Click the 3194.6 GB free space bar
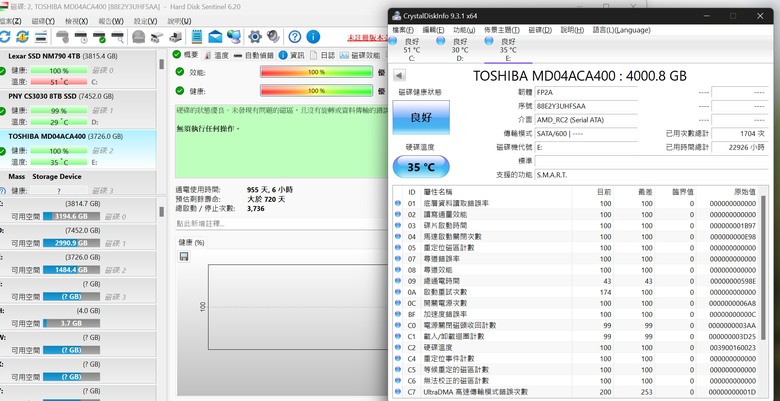The width and height of the screenshot is (780, 401). click(71, 216)
